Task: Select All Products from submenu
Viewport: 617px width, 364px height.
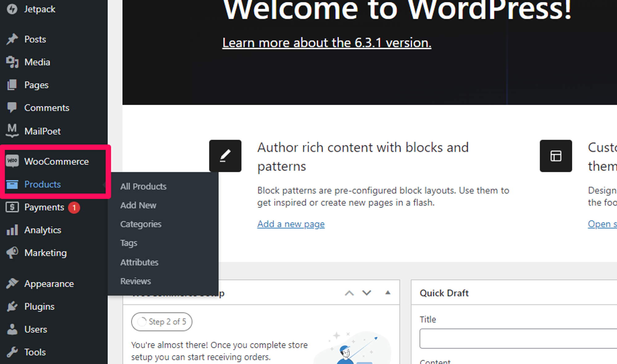Action: pyautogui.click(x=143, y=186)
